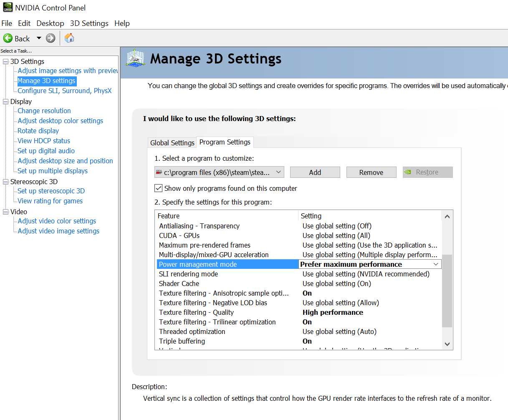
Task: Open Rotate display page
Action: [38, 131]
